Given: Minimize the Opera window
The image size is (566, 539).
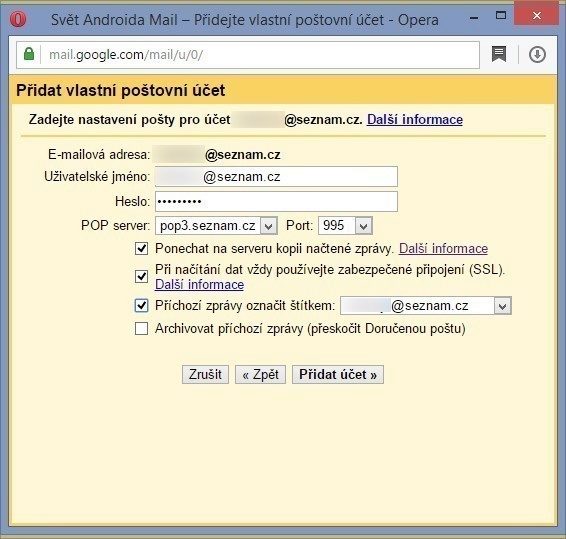Looking at the screenshot, I should click(474, 18).
